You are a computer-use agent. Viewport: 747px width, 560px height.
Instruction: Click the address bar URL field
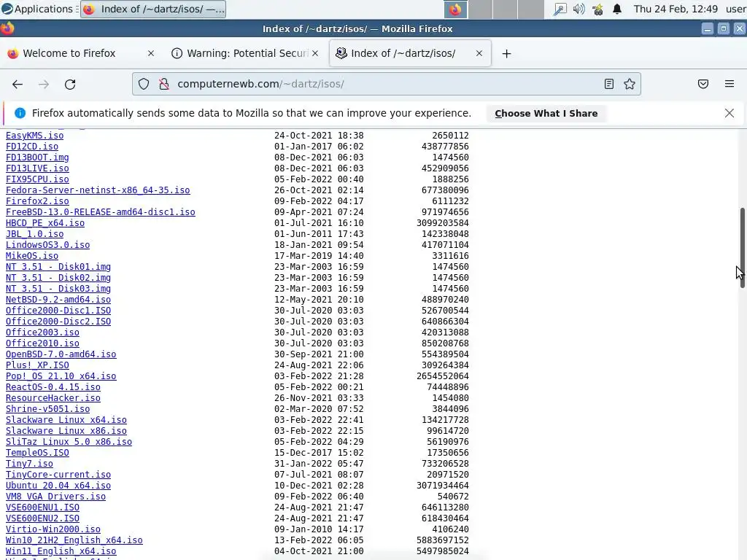pyautogui.click(x=387, y=85)
